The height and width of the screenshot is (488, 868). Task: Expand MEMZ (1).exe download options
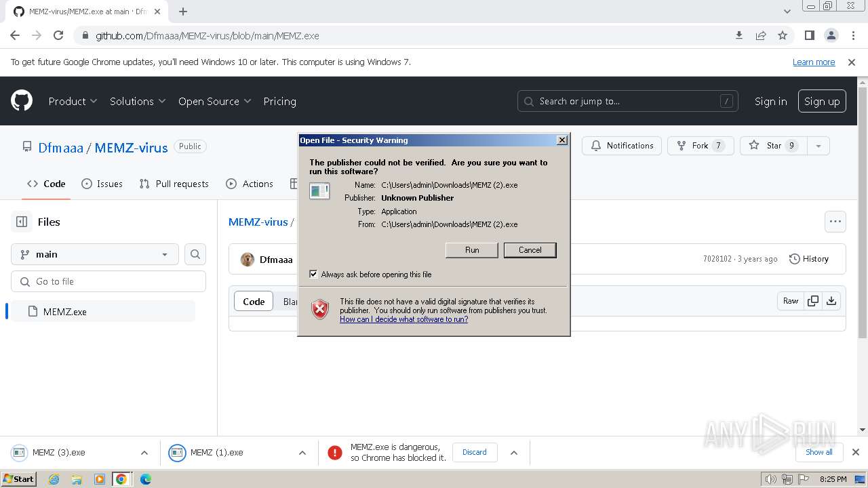click(302, 453)
